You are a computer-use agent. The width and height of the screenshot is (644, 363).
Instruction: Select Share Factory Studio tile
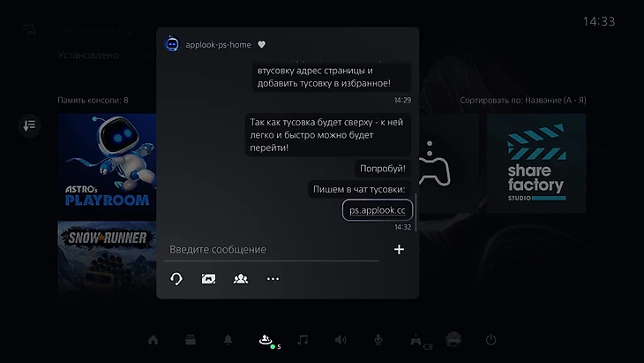(536, 163)
